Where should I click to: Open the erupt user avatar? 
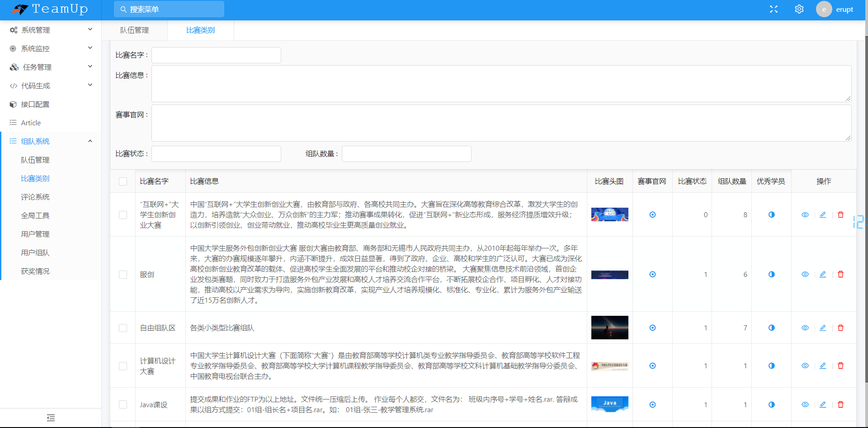(x=824, y=9)
